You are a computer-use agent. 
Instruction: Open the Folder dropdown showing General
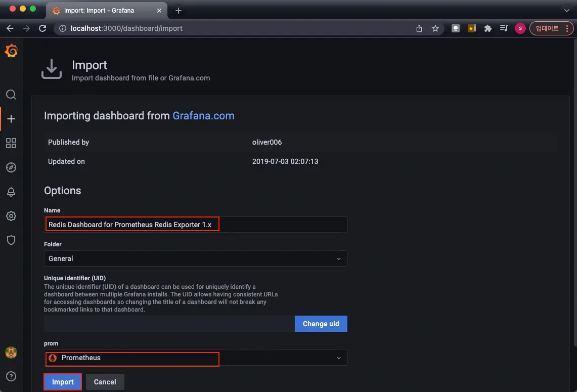point(195,258)
